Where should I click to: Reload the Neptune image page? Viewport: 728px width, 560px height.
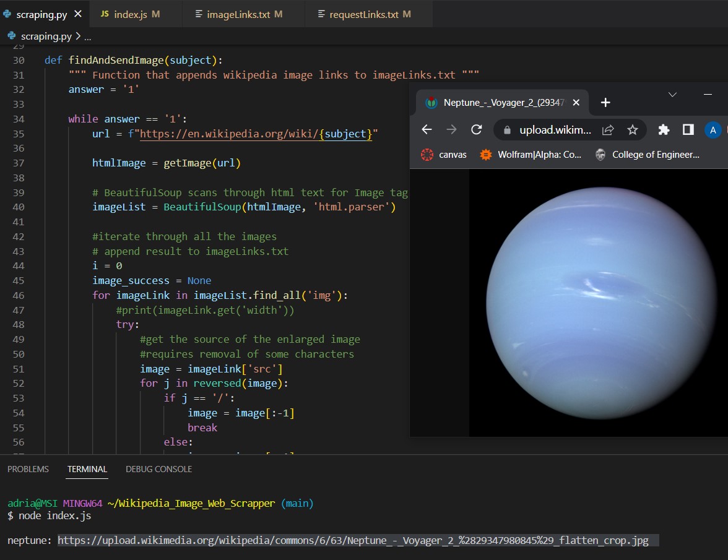(x=476, y=129)
